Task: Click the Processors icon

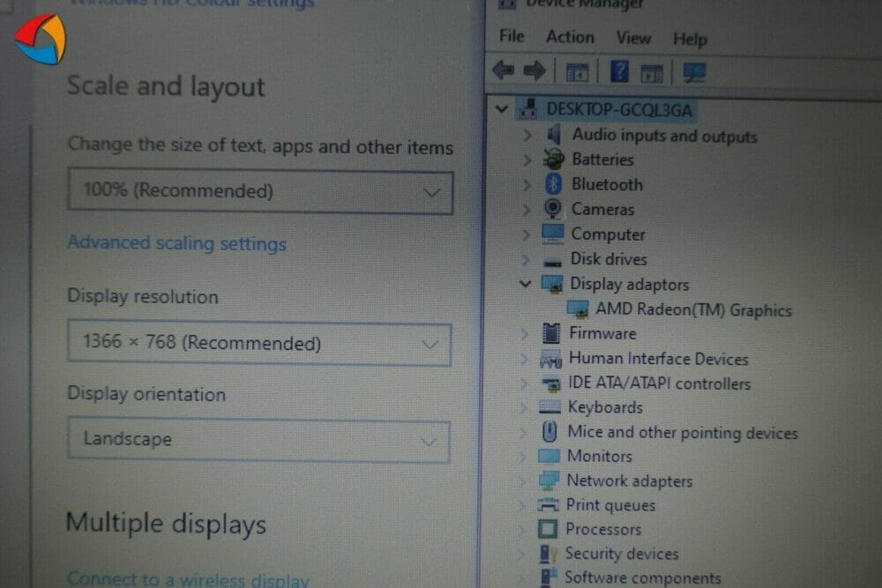Action: point(548,528)
